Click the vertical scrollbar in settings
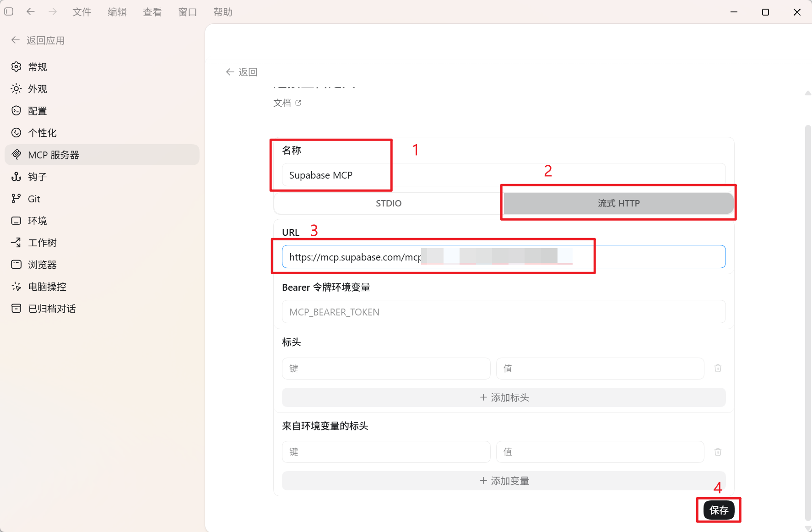 pos(808,323)
